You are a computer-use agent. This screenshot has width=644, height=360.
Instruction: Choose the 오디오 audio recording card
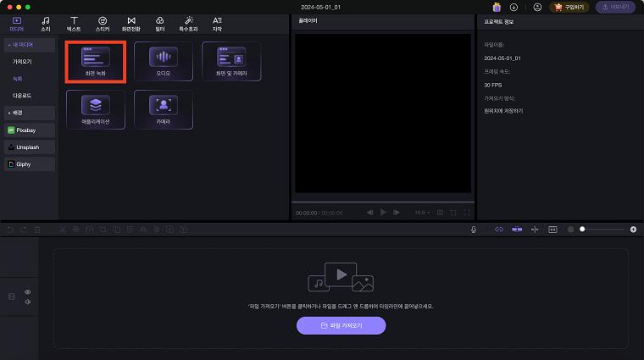[164, 62]
